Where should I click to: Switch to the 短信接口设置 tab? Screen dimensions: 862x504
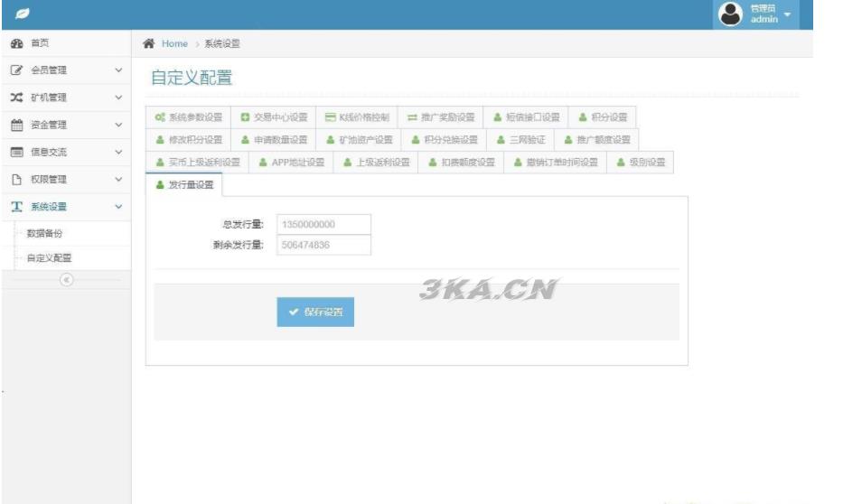(526, 117)
